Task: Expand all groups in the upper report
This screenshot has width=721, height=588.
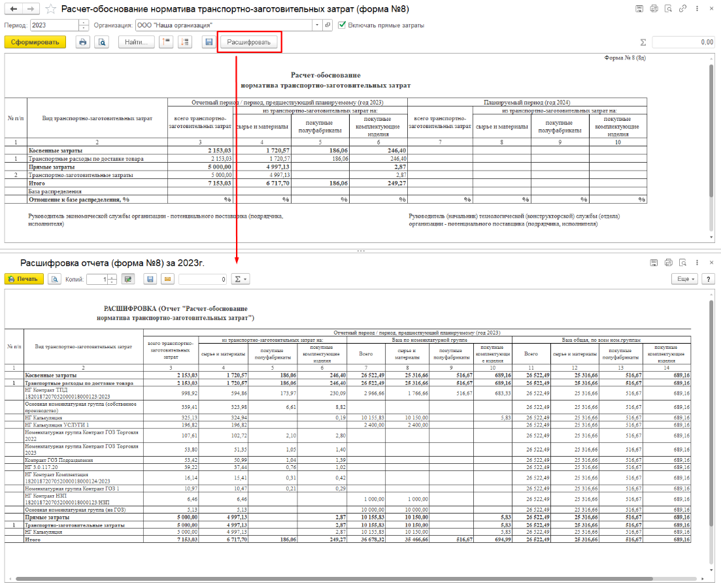Action: (x=184, y=42)
